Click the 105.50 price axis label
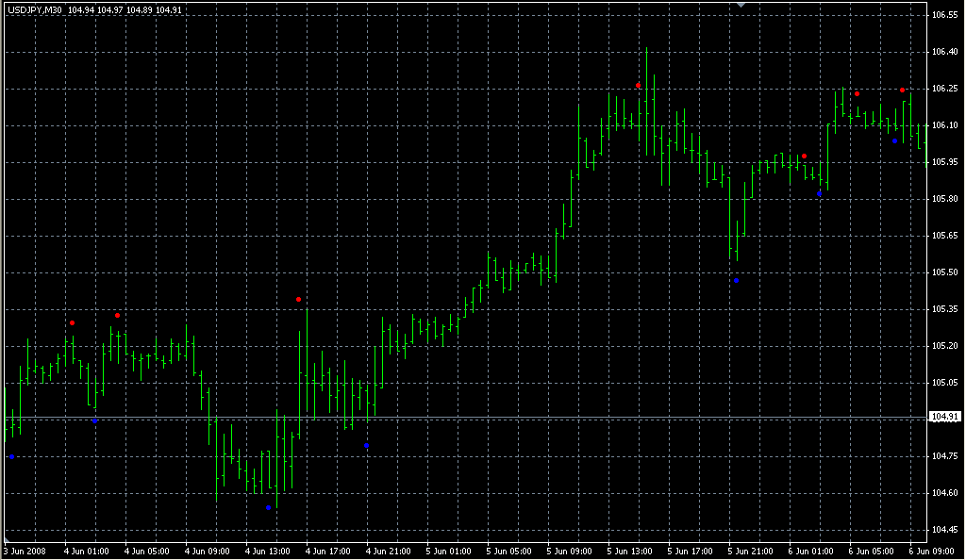This screenshot has width=966, height=560. click(x=944, y=272)
